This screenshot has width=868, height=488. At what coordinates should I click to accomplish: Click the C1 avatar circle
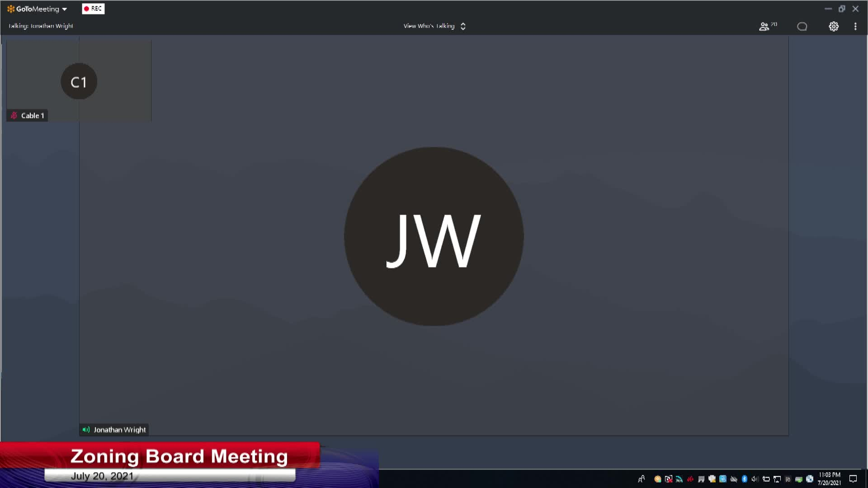(79, 81)
